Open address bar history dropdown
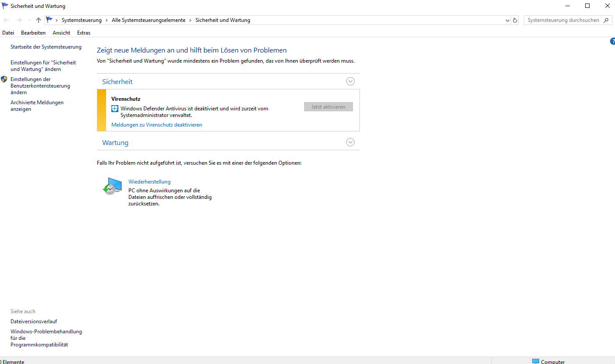 tap(507, 20)
